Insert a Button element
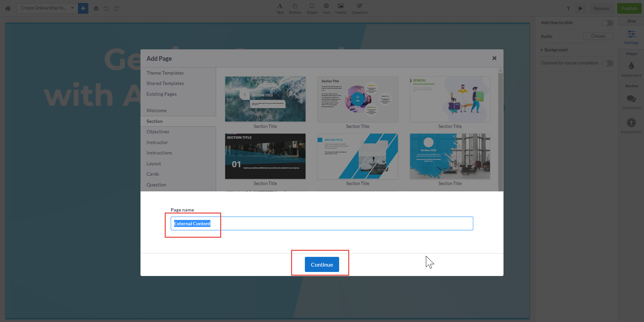644x322 pixels. [295, 8]
